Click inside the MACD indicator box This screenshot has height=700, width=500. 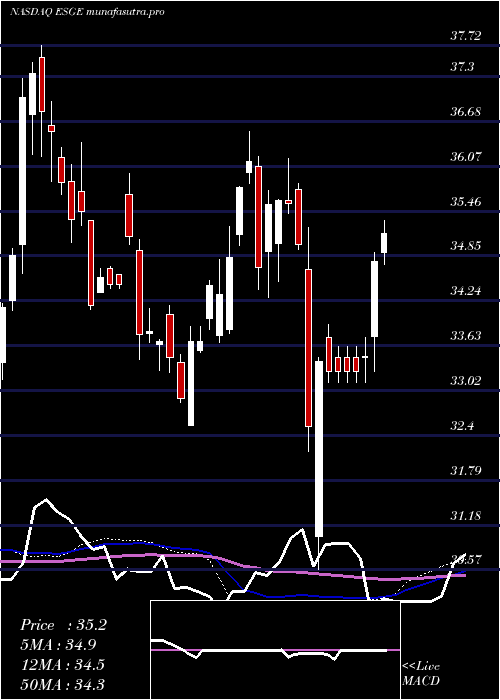275,650
